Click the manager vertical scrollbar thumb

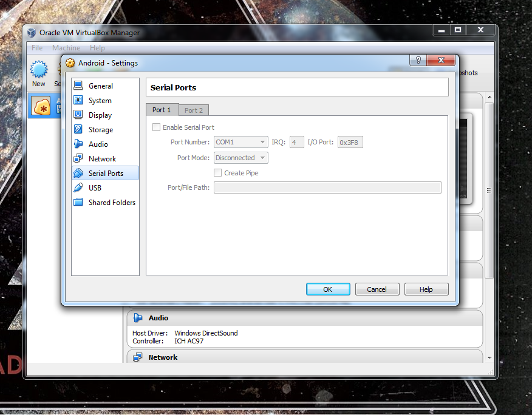[x=489, y=191]
